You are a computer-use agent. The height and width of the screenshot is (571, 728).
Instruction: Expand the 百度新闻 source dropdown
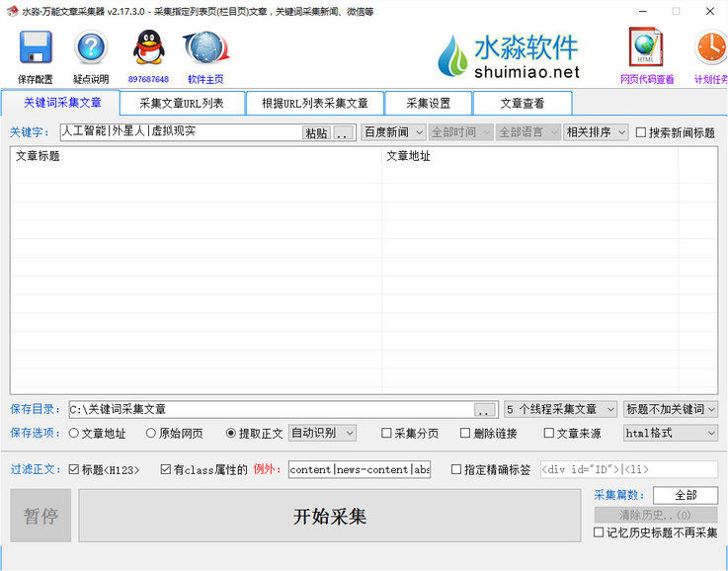click(393, 132)
